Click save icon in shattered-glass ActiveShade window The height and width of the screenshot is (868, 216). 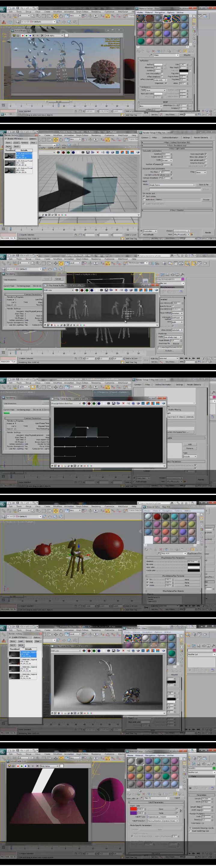point(14,36)
